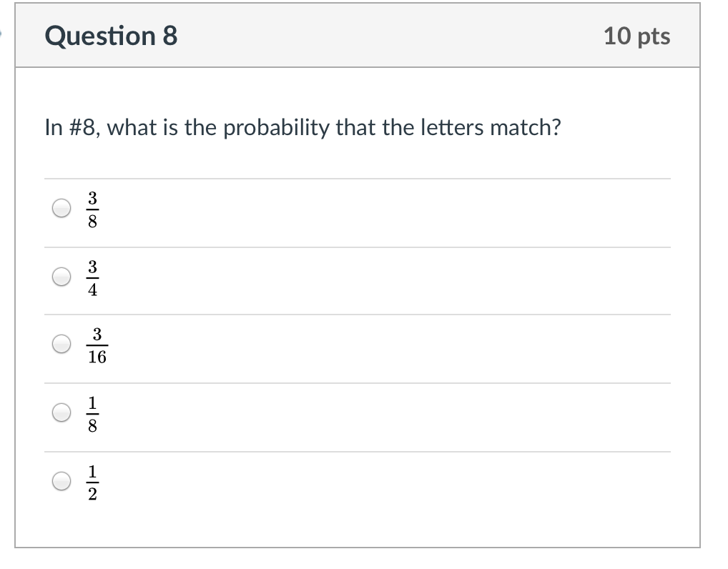
Task: Select the 1/2 answer at the bottom
Action: [62, 480]
